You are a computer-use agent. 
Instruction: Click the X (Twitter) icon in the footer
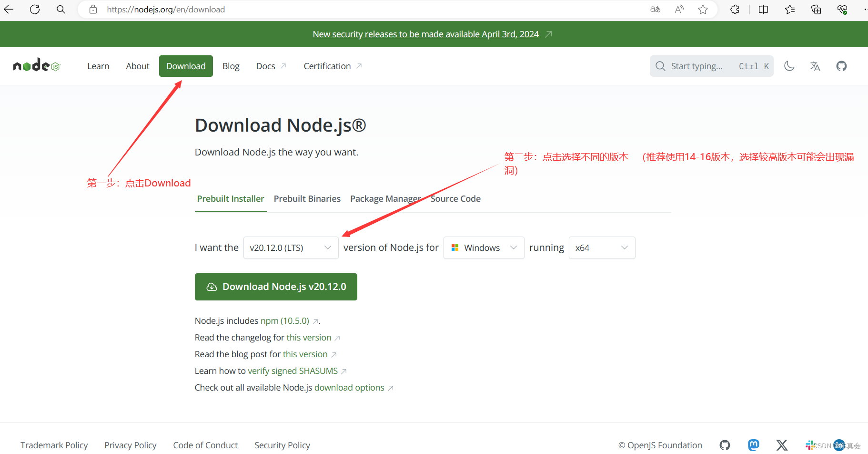point(782,445)
